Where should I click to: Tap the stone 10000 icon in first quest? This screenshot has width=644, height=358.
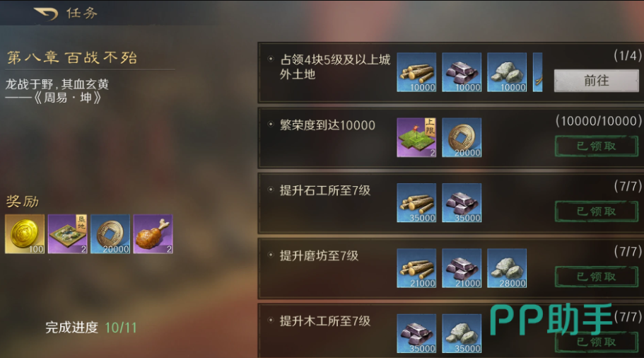click(x=507, y=72)
